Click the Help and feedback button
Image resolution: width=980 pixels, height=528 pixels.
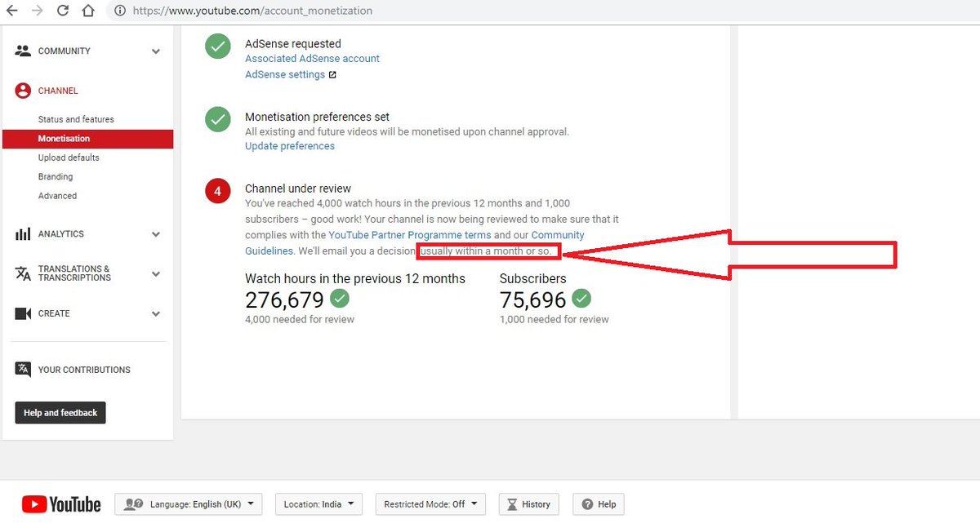tap(60, 413)
